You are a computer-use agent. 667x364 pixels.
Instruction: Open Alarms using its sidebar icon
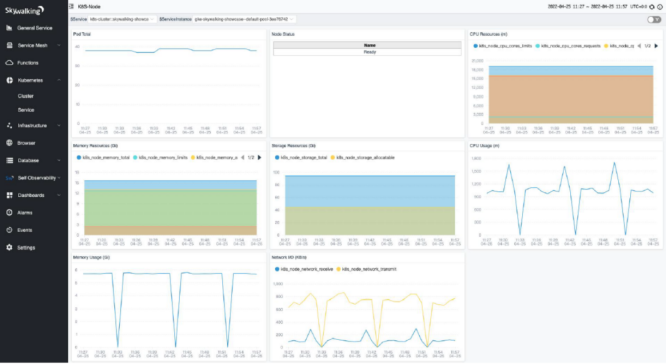point(9,213)
